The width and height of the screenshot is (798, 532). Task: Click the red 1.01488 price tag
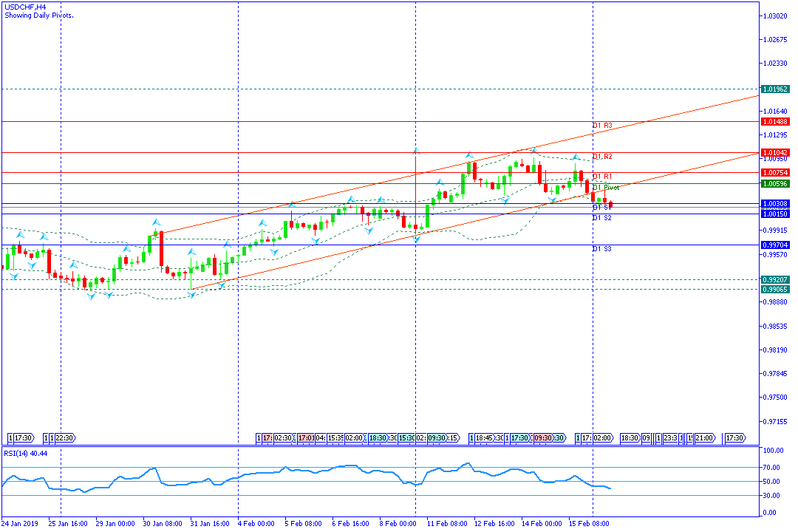775,122
